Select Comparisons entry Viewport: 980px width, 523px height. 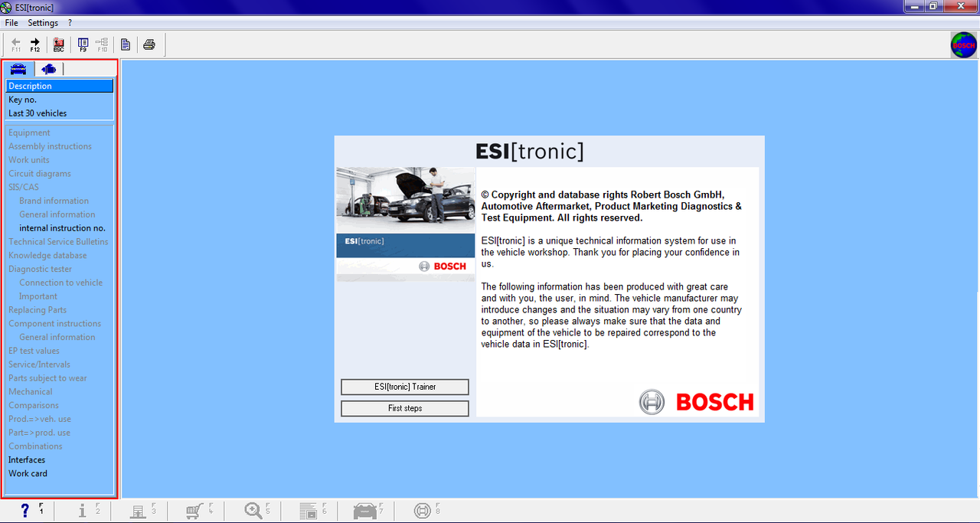point(33,406)
